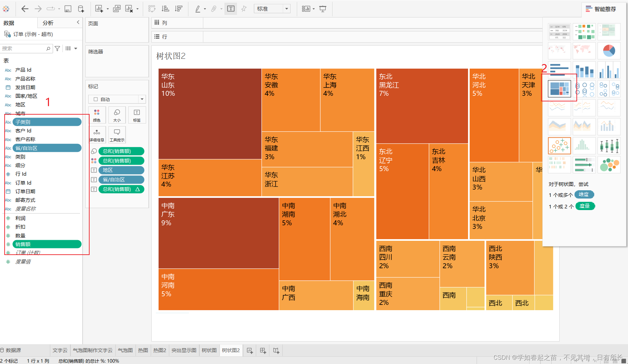Select the scatter plot chart thumbnail
Screen dimensions: 628x364
tap(559, 146)
